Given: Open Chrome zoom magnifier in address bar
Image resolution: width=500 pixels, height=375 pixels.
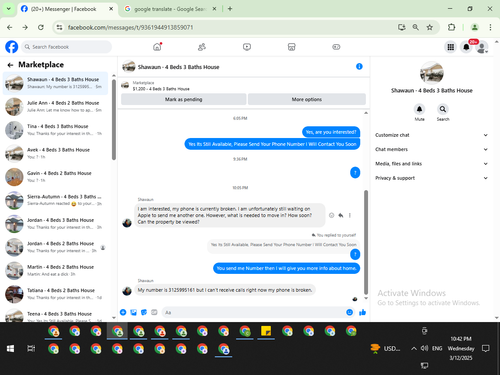Looking at the screenshot, I should click(415, 27).
